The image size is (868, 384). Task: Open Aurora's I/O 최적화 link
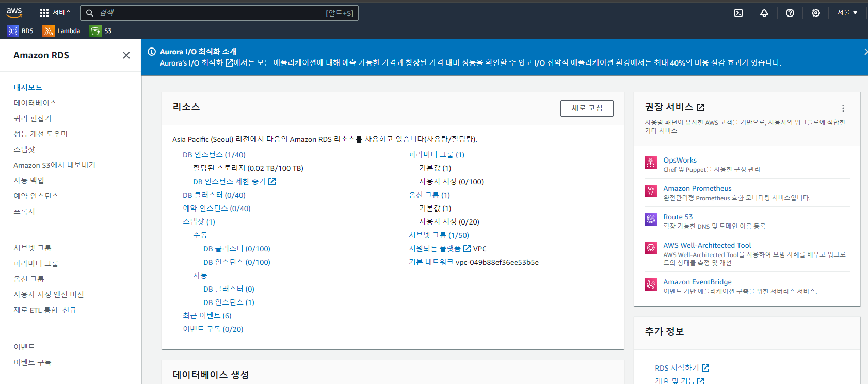(x=196, y=63)
